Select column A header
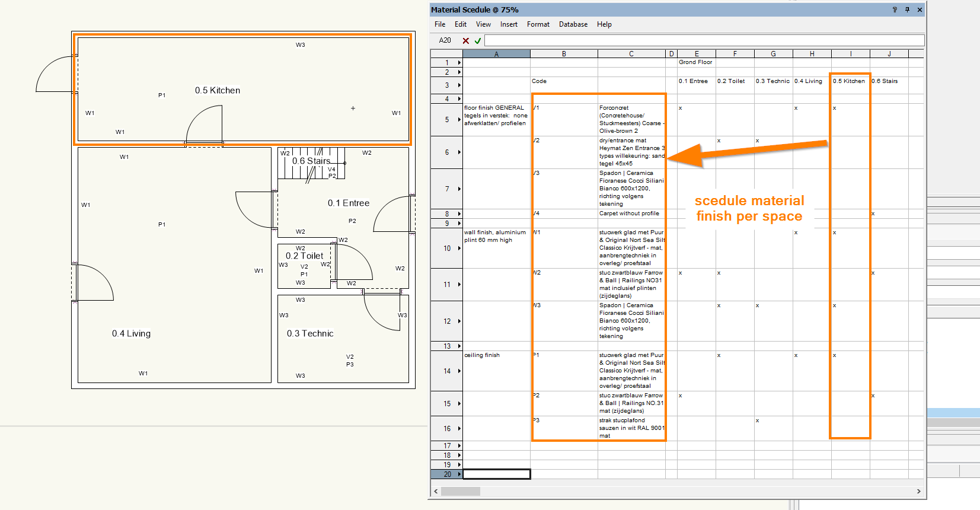Viewport: 980px width, 510px height. click(x=496, y=54)
